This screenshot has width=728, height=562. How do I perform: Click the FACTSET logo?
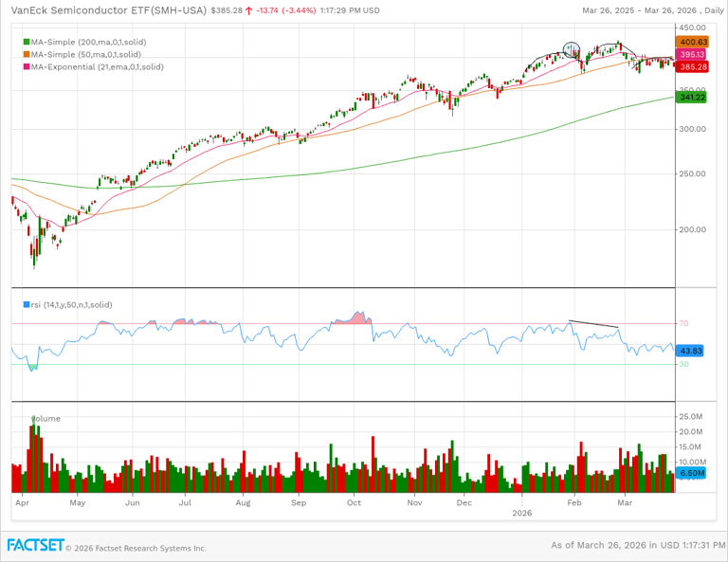[35, 545]
